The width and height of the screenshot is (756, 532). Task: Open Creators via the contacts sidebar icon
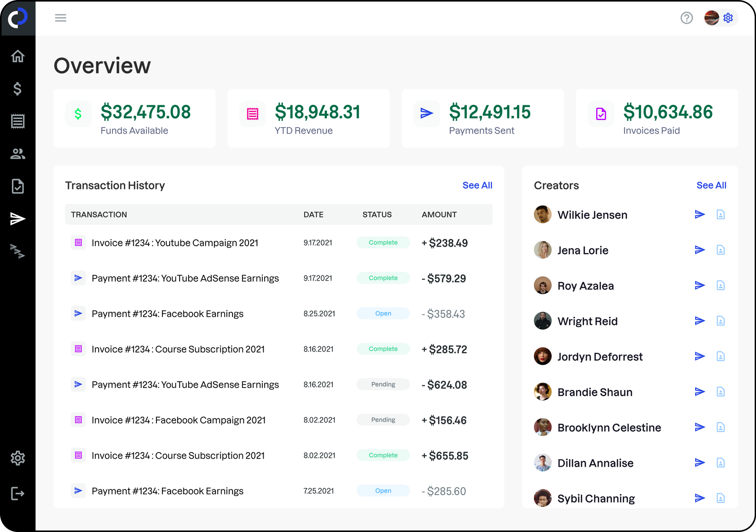coord(18,154)
